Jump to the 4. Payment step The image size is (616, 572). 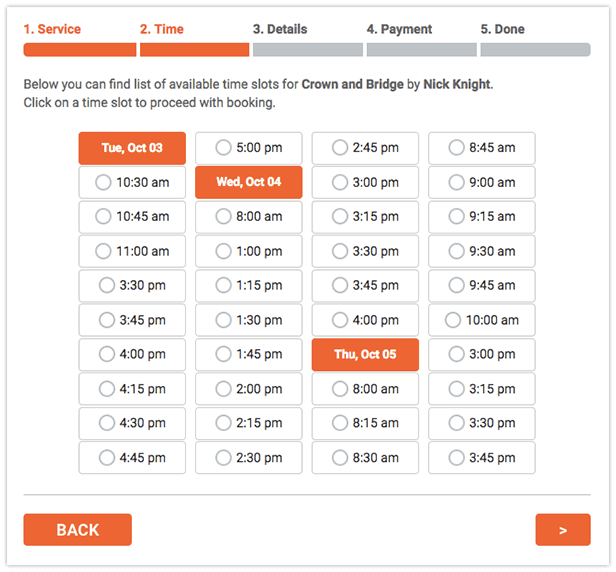click(x=399, y=29)
